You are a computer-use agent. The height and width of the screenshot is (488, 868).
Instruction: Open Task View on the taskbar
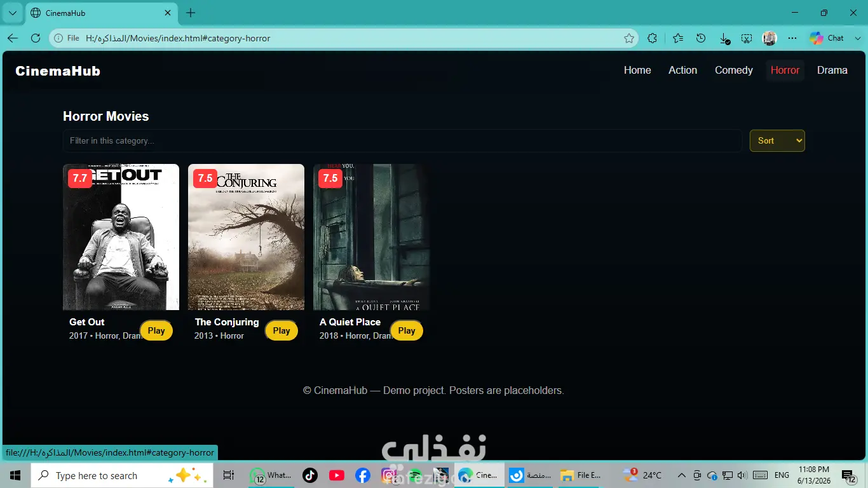[x=229, y=475]
